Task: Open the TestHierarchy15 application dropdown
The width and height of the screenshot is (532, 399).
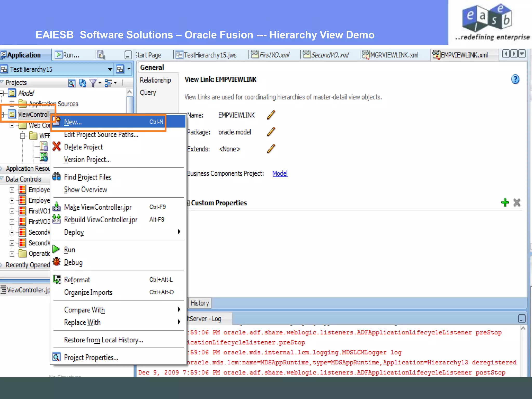Action: tap(110, 69)
